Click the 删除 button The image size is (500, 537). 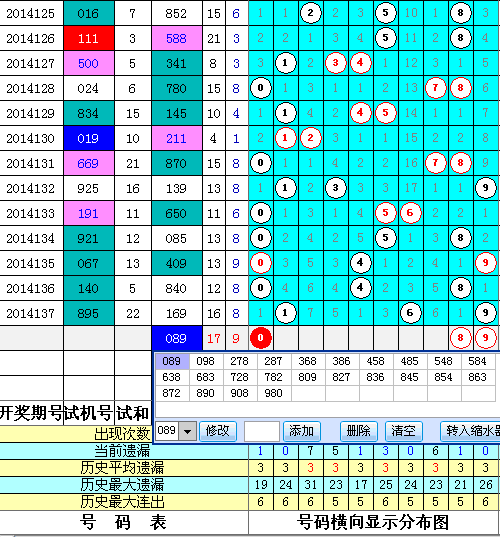359,431
